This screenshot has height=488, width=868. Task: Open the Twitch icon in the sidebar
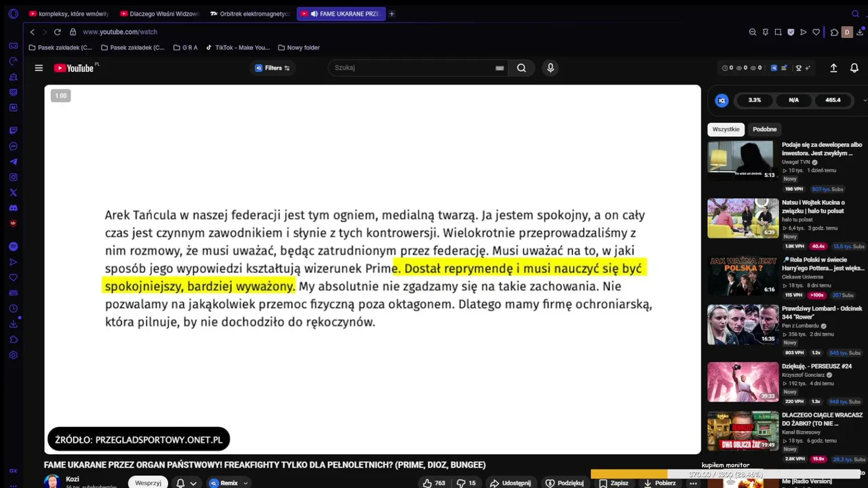(x=13, y=130)
